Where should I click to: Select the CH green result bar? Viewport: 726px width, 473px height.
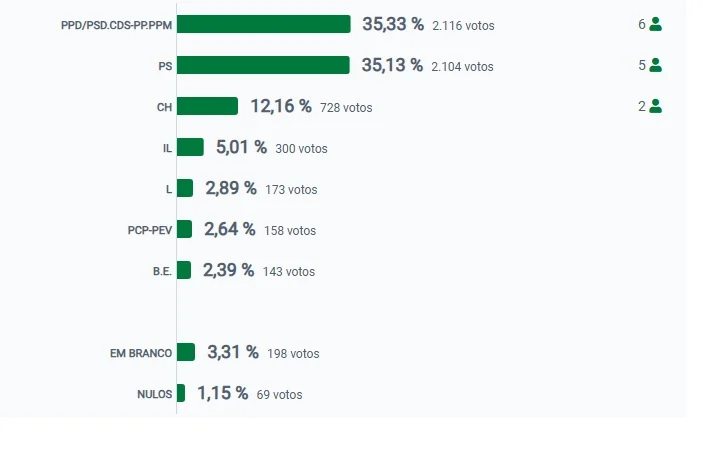(207, 106)
